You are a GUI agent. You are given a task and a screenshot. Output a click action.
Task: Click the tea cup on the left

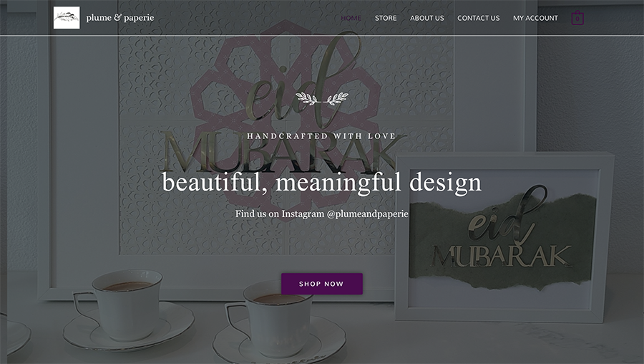pyautogui.click(x=123, y=305)
